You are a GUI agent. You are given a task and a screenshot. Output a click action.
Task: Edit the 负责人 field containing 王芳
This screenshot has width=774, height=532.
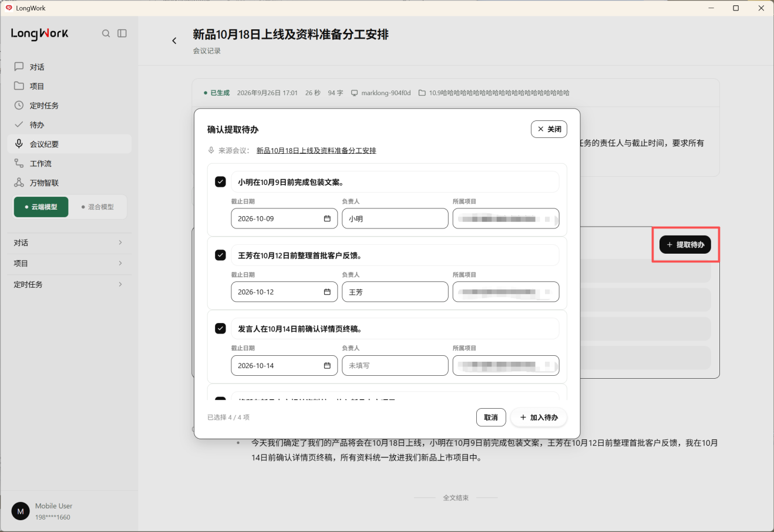point(395,292)
